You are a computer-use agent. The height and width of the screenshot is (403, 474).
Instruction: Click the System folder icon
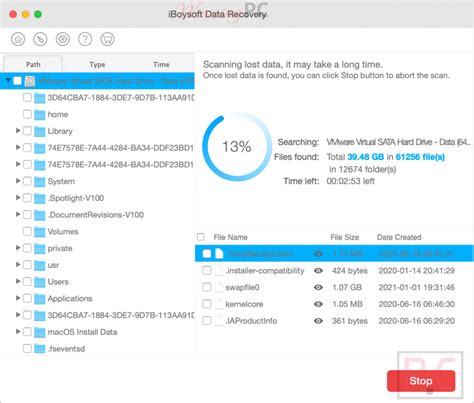point(40,182)
